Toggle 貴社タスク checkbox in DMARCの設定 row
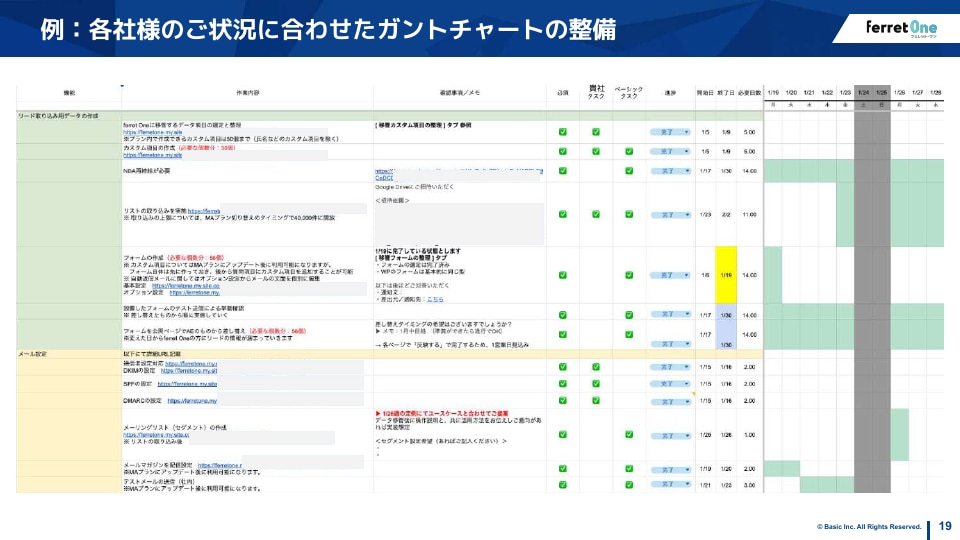This screenshot has width=960, height=540. pyautogui.click(x=596, y=400)
